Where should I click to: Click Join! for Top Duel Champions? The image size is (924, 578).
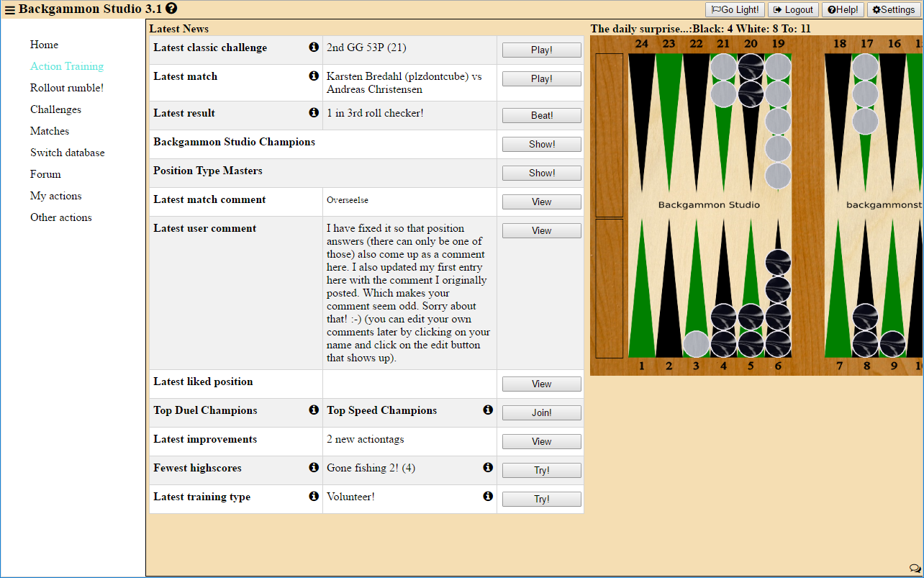(x=541, y=413)
